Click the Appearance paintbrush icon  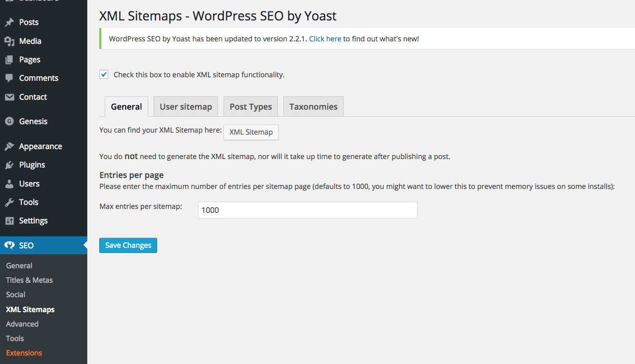pyautogui.click(x=9, y=147)
